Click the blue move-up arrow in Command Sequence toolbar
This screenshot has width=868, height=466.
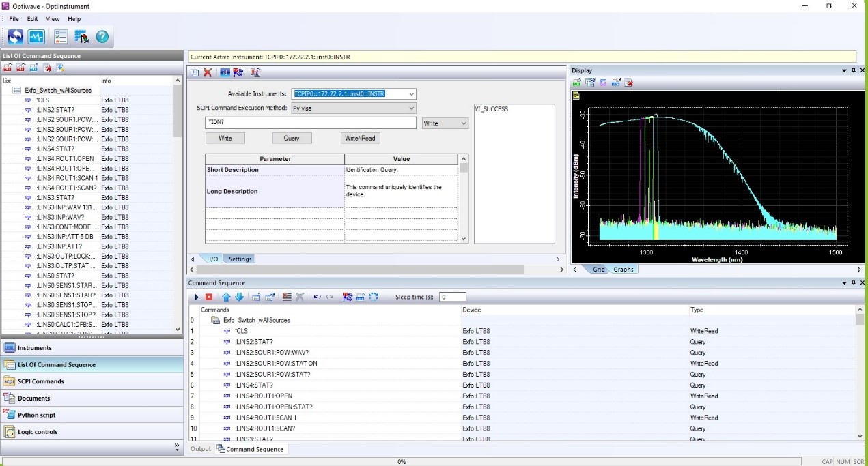[226, 297]
